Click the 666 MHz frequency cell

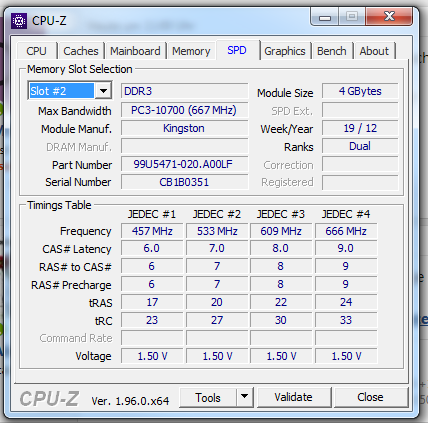point(346,231)
